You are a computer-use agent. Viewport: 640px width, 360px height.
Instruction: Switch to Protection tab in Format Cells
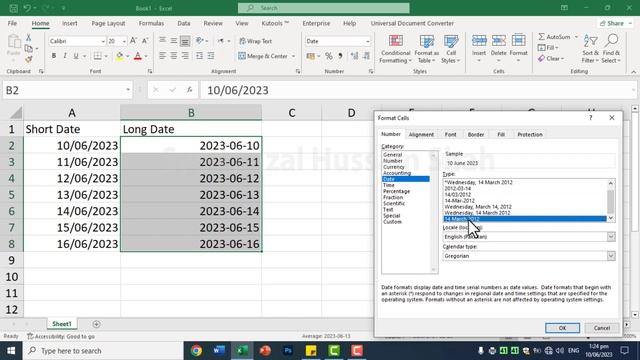pyautogui.click(x=530, y=134)
